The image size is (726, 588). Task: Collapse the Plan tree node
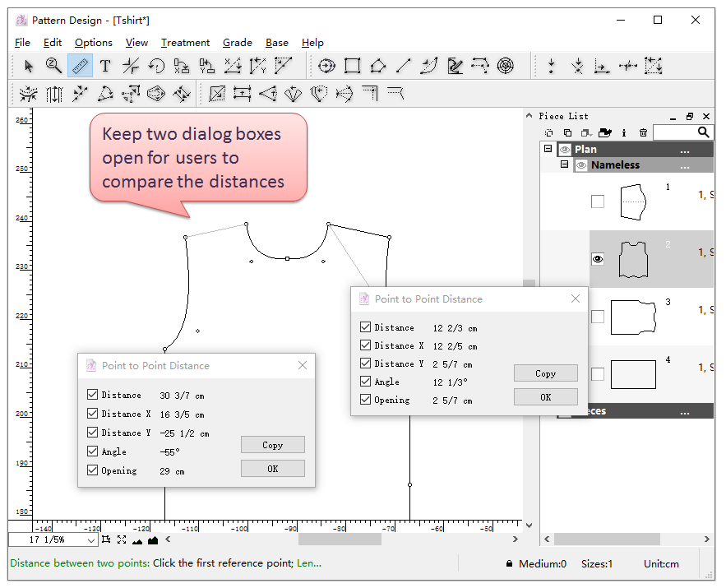point(548,149)
